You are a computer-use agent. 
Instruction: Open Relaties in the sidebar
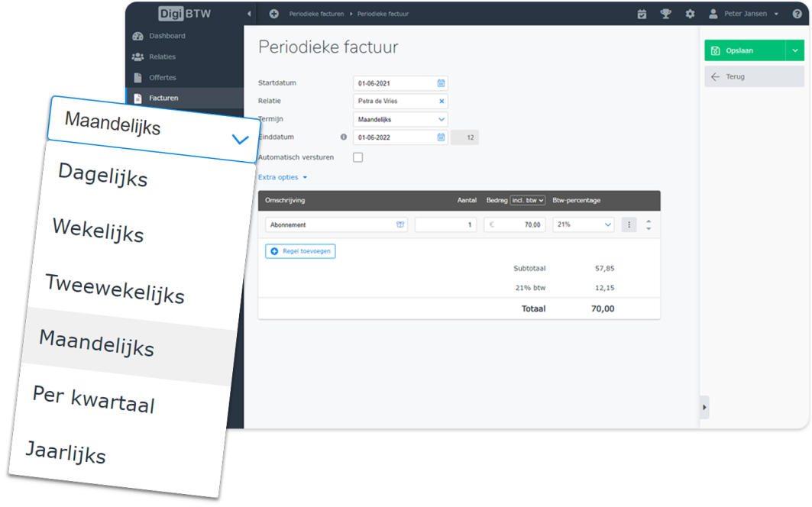click(162, 57)
